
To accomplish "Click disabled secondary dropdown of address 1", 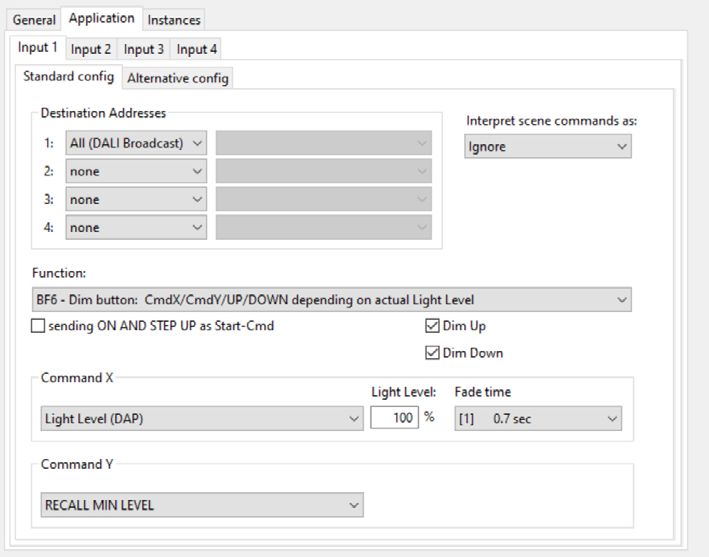I will pos(323,143).
